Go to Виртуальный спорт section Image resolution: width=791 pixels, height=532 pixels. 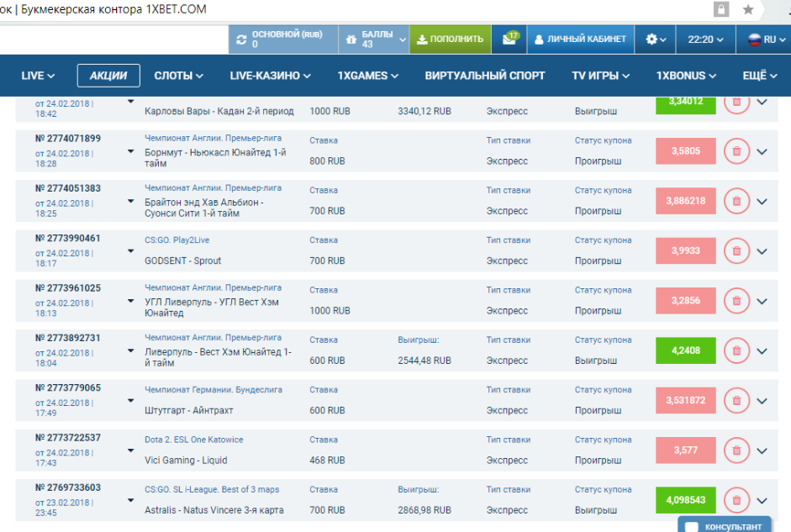[485, 76]
